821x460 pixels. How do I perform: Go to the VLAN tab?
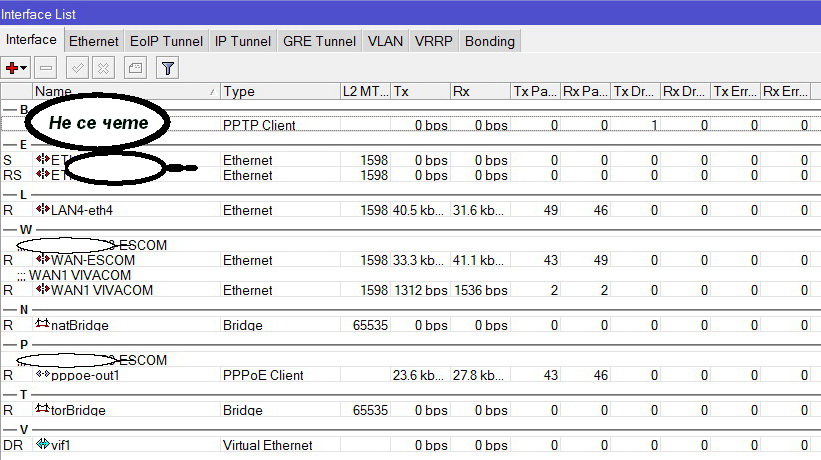pyautogui.click(x=385, y=41)
